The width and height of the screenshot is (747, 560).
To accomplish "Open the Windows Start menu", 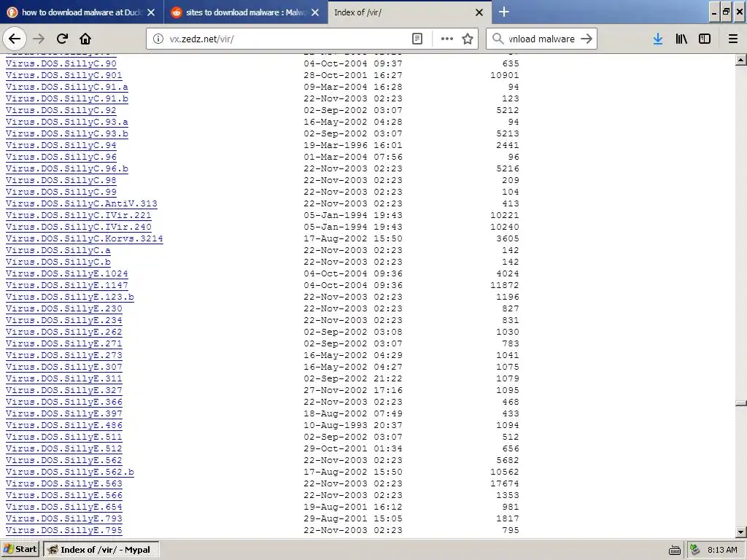I will [x=20, y=549].
